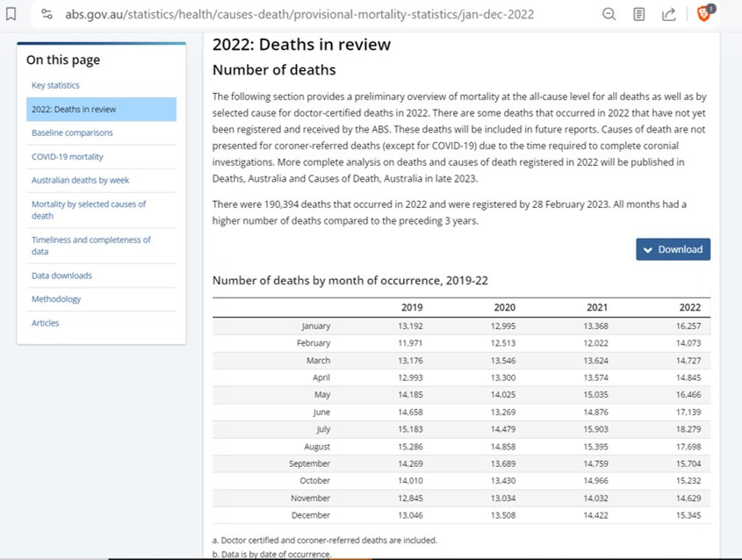Select the September row label
742x560 pixels.
309,463
